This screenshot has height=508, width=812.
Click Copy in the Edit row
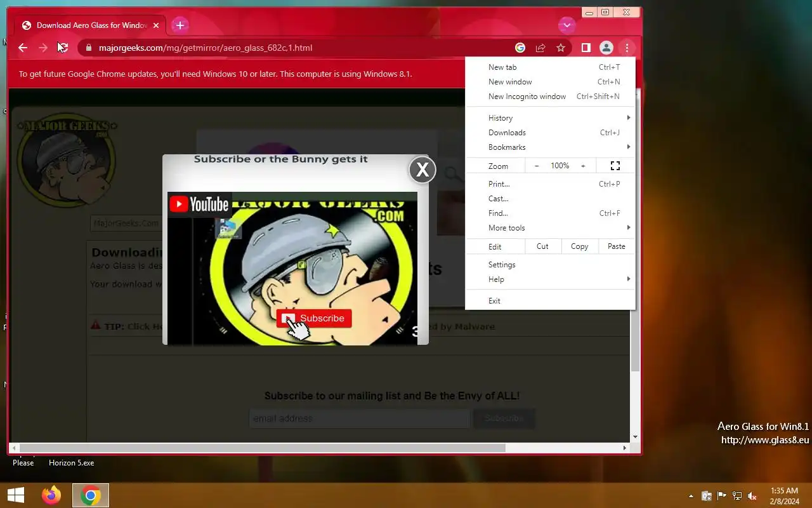tap(579, 246)
